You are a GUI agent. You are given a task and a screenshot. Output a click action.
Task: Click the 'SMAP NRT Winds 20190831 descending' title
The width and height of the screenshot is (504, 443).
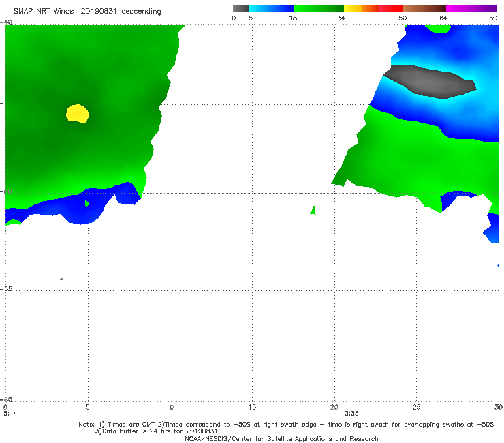pos(87,12)
